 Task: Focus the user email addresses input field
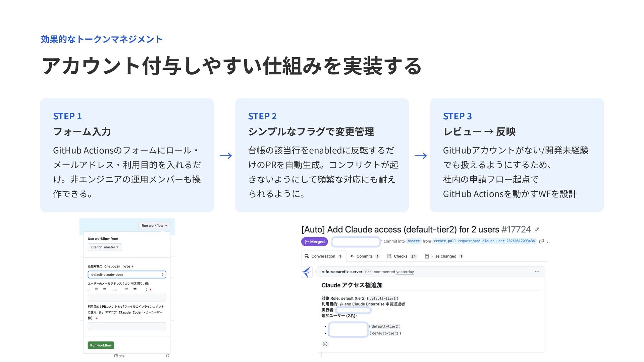tap(127, 297)
